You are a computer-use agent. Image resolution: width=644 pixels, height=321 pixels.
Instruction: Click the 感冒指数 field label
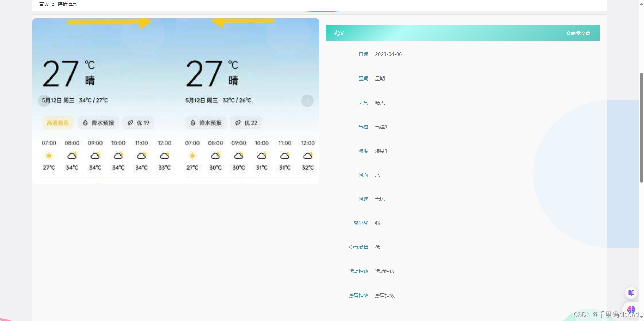358,296
